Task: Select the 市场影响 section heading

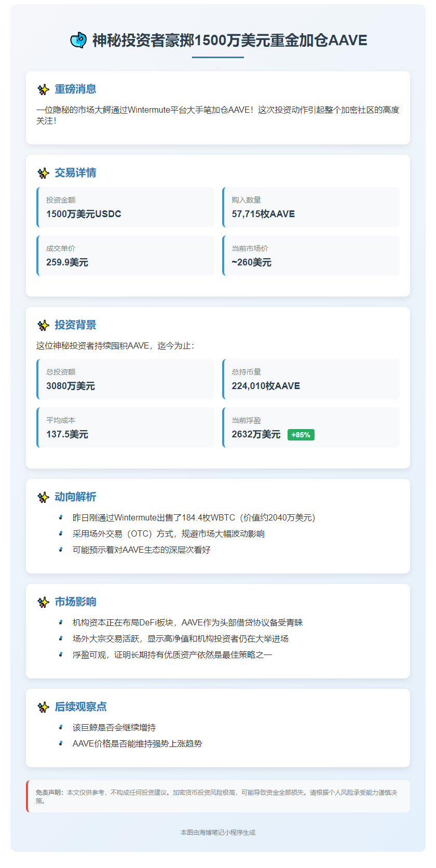Action: pyautogui.click(x=75, y=602)
